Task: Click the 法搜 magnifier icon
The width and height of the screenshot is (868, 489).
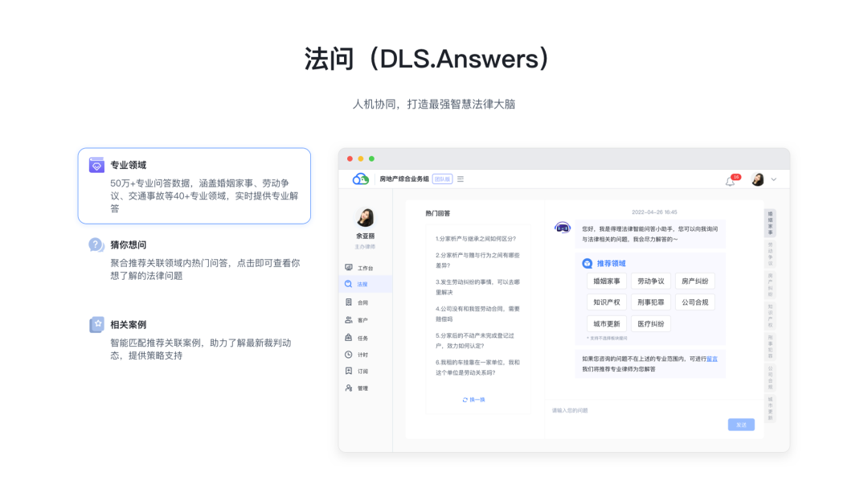Action: click(349, 284)
